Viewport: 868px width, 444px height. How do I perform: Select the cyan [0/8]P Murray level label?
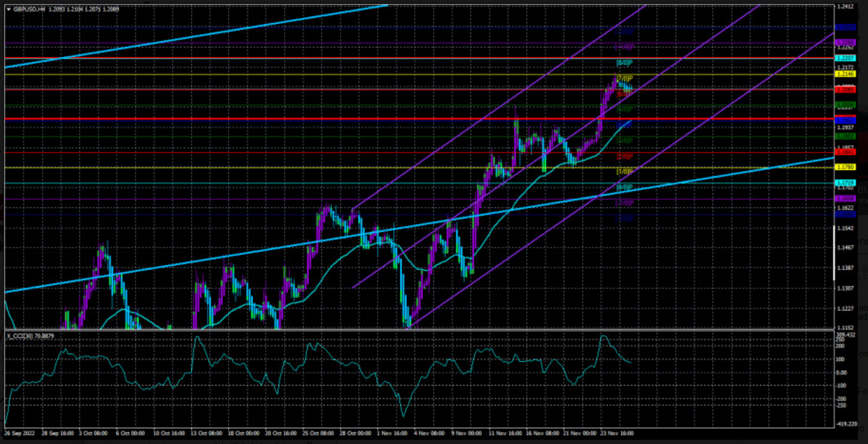624,188
